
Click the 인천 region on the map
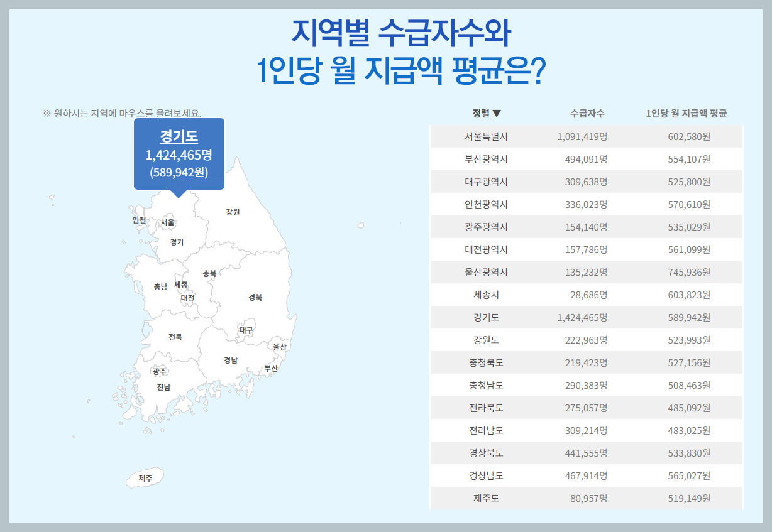[x=138, y=219]
